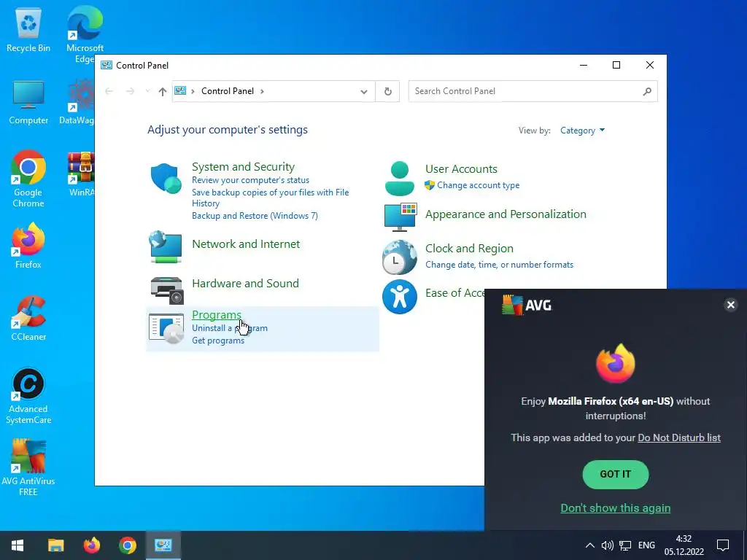Click Review your computer's status
Screen dimensions: 747x560
[251, 180]
